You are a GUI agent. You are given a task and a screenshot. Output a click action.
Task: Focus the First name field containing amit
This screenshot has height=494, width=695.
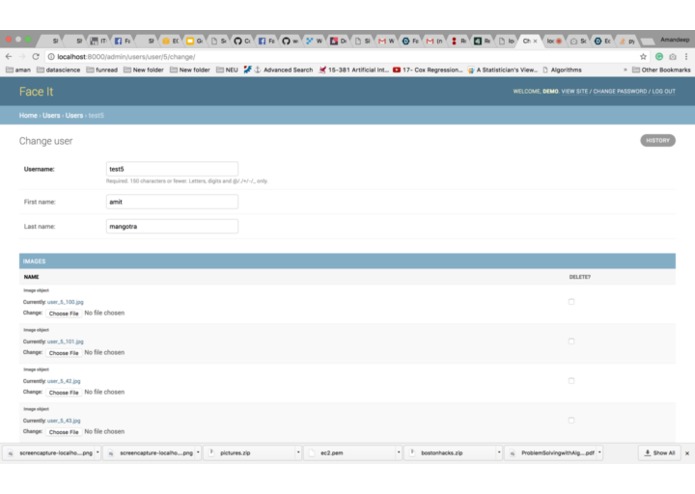tap(172, 202)
